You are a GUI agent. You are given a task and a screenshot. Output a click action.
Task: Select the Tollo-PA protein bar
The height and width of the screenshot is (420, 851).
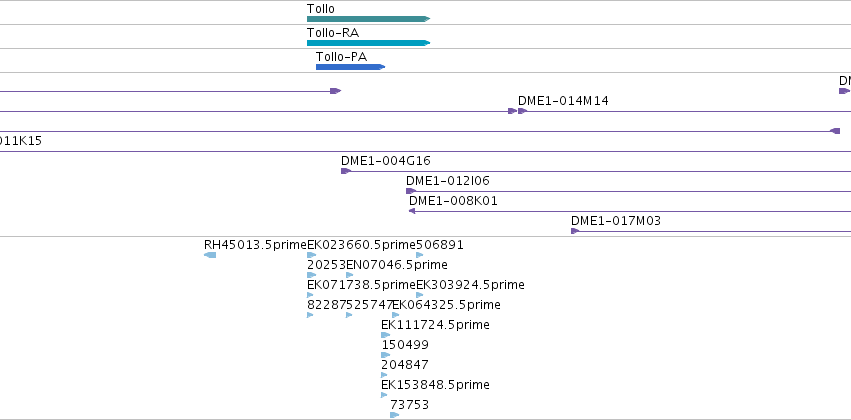(351, 67)
